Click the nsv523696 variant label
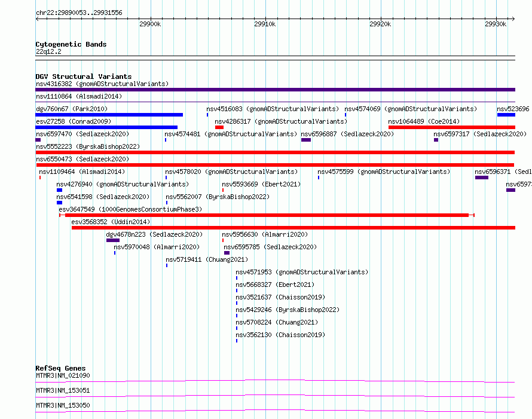The width and height of the screenshot is (532, 419). (513, 109)
